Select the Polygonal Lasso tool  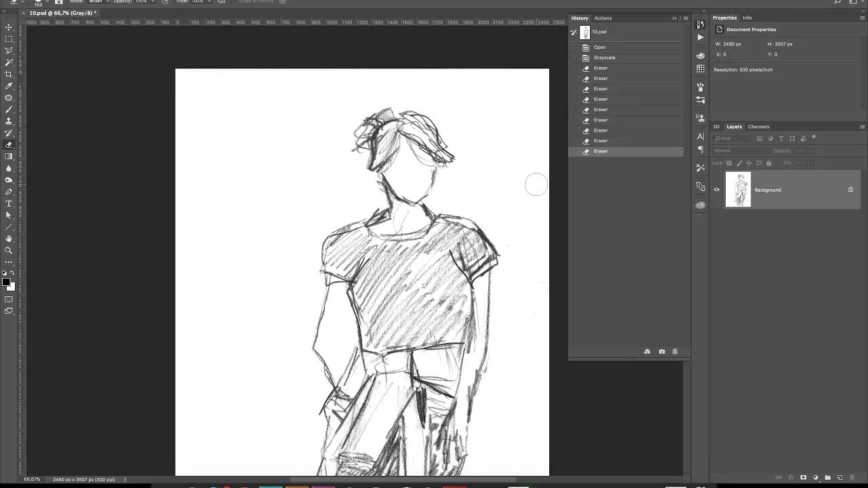click(x=9, y=50)
